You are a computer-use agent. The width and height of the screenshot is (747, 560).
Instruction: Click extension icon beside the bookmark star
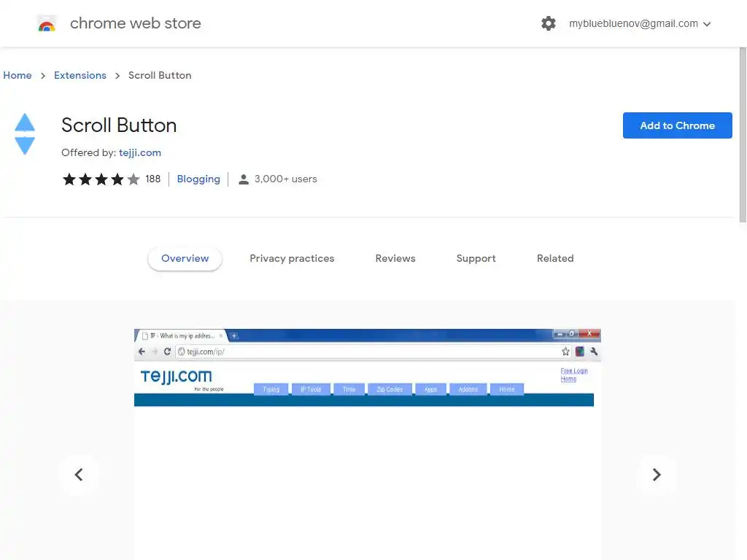pos(580,351)
